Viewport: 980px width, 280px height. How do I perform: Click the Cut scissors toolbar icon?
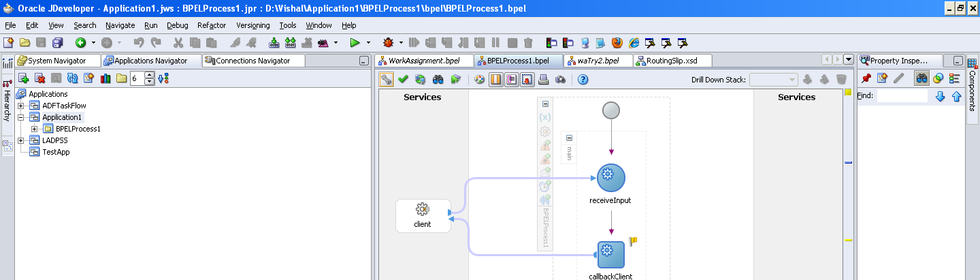178,42
